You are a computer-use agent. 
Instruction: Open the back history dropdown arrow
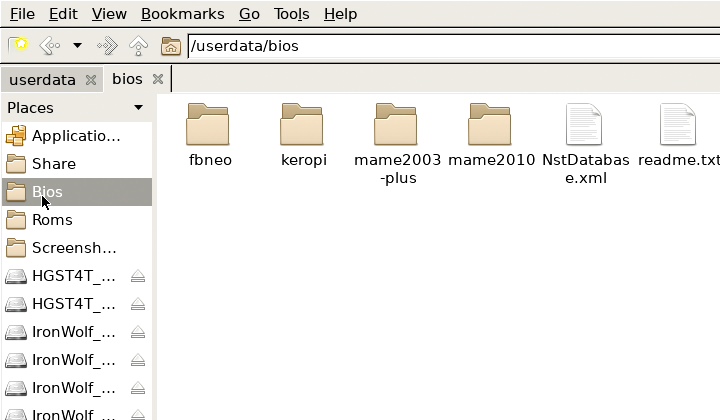click(x=77, y=46)
